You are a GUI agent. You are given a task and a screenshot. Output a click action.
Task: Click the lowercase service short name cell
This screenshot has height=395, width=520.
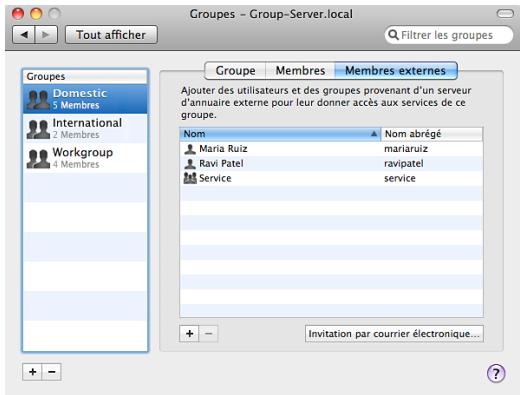point(400,178)
